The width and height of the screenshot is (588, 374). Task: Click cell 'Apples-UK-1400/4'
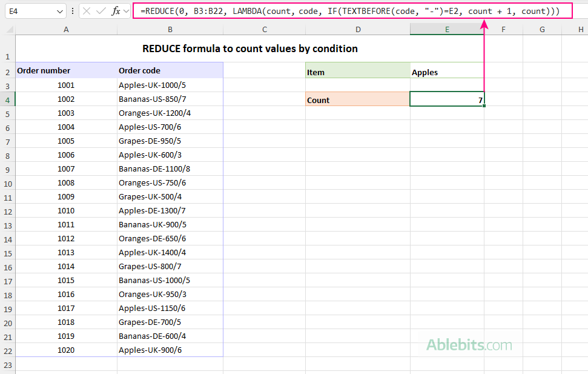pyautogui.click(x=170, y=252)
